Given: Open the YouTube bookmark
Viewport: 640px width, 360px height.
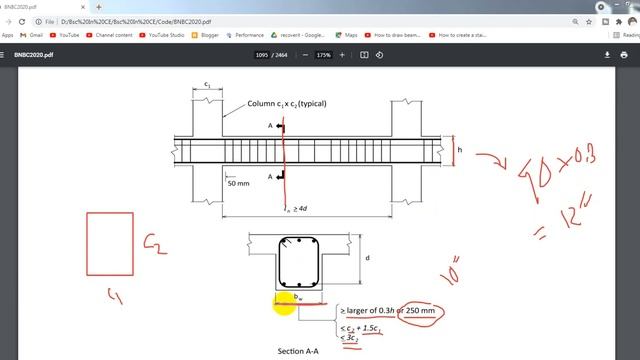Looking at the screenshot, I should (64, 35).
